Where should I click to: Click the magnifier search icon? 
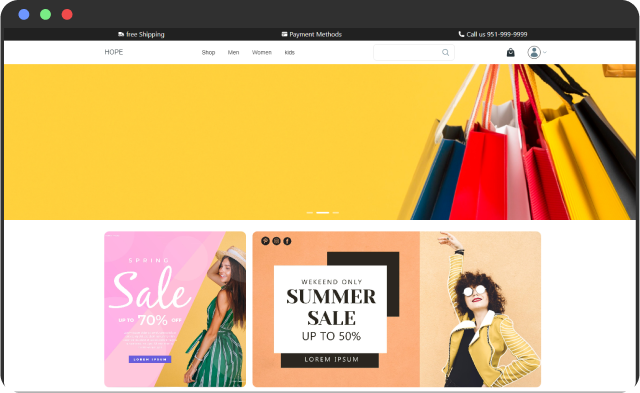tap(445, 52)
